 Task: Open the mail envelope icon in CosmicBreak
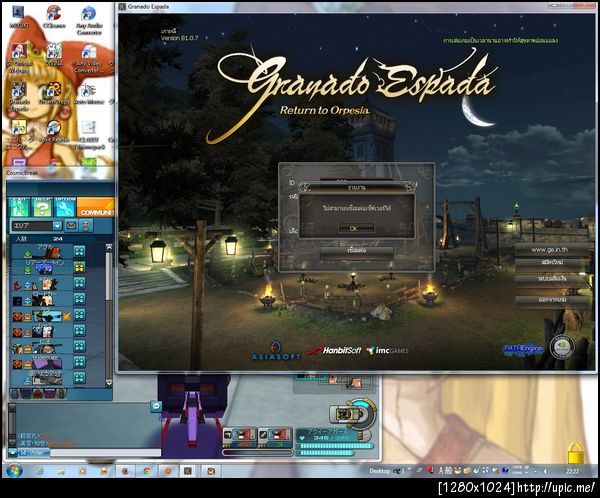point(71,225)
